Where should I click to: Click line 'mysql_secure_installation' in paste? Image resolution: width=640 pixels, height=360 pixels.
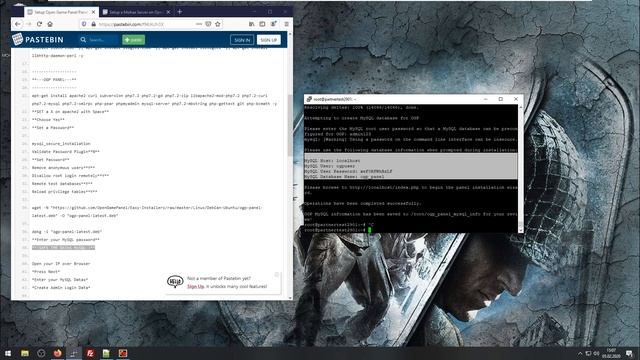[61, 144]
